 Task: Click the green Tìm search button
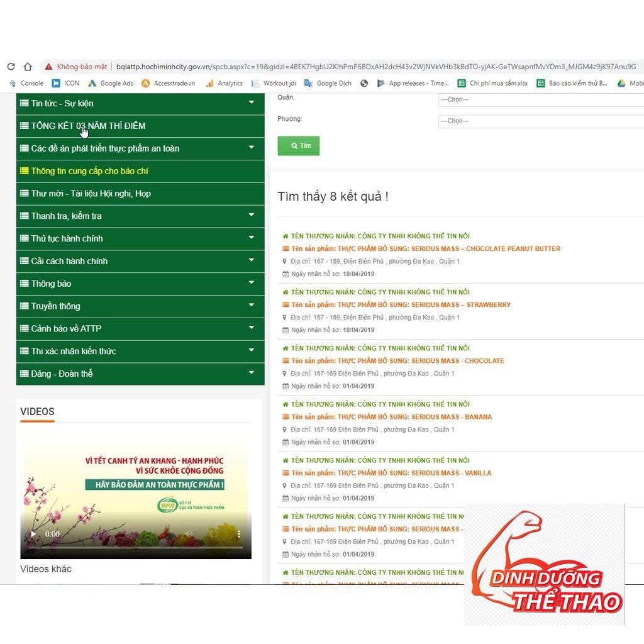pos(299,146)
